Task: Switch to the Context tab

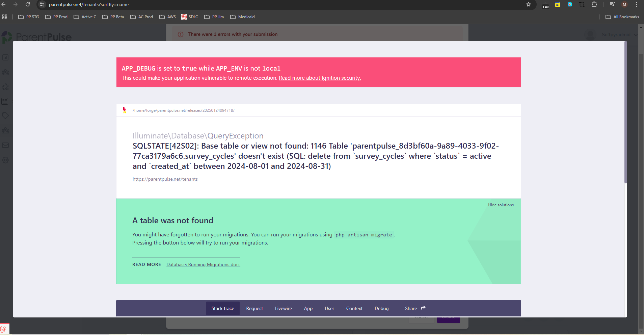Action: pos(354,308)
